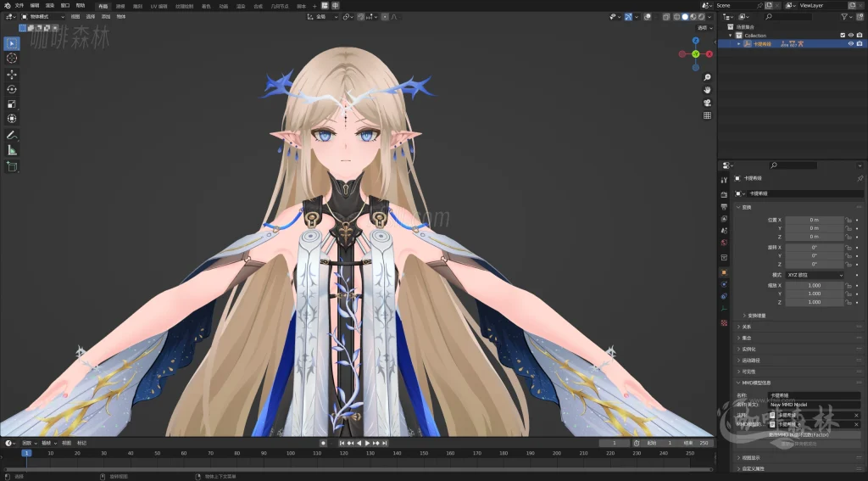Select the 3D Cursor tool
This screenshot has width=868, height=481.
[12, 59]
